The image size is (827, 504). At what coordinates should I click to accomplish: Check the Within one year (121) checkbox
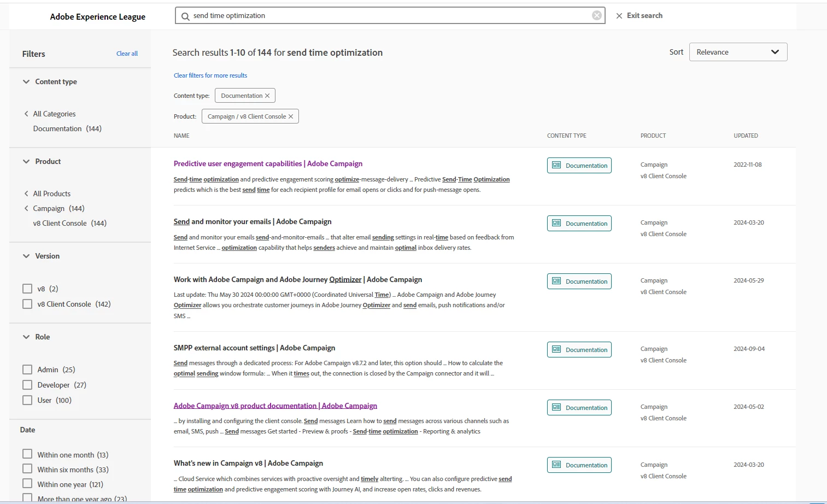point(27,484)
